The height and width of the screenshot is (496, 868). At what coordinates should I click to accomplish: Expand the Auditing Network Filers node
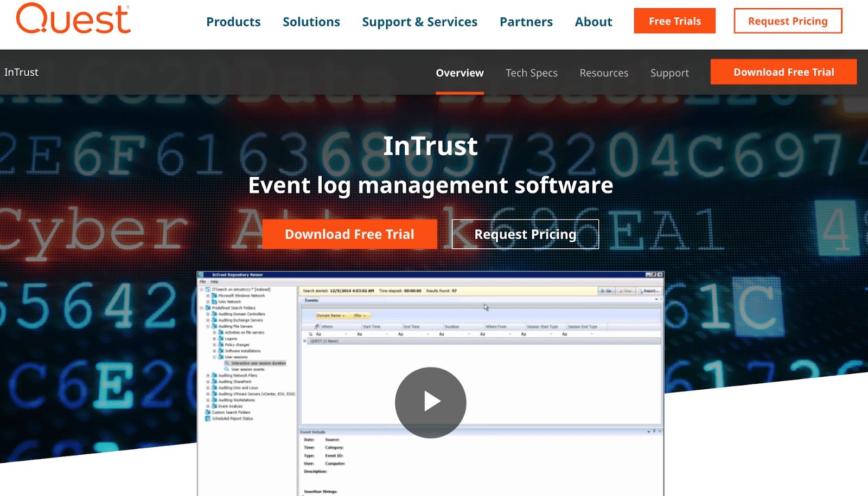208,375
